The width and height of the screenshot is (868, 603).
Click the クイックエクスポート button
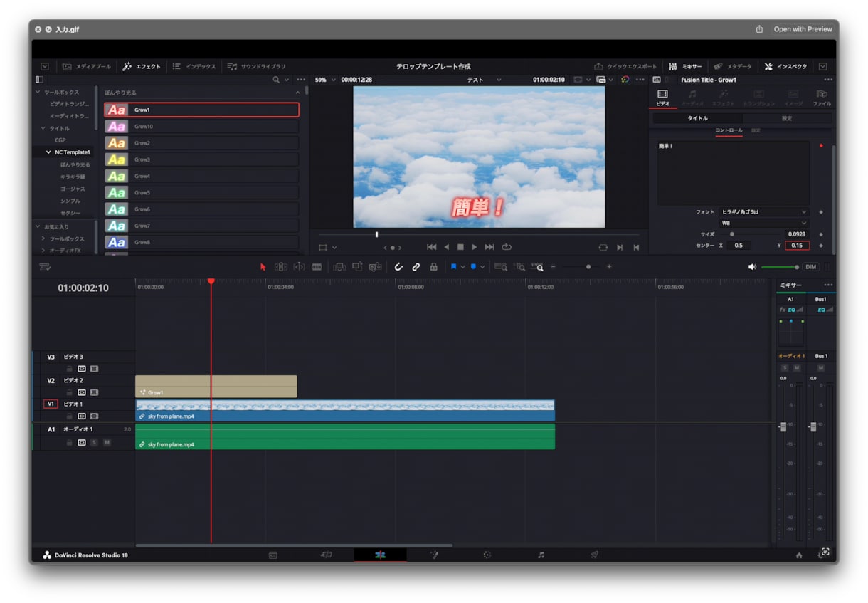(625, 66)
